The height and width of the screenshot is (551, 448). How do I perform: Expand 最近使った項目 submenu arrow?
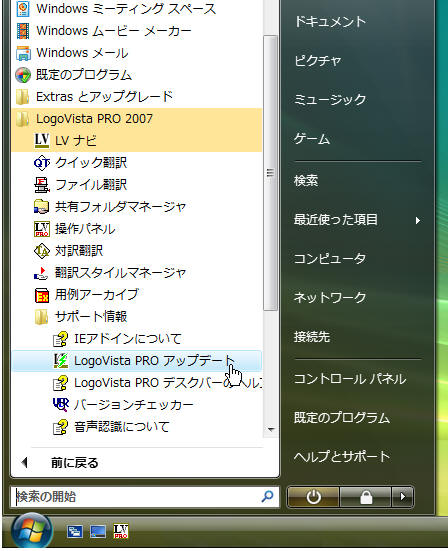(x=417, y=220)
